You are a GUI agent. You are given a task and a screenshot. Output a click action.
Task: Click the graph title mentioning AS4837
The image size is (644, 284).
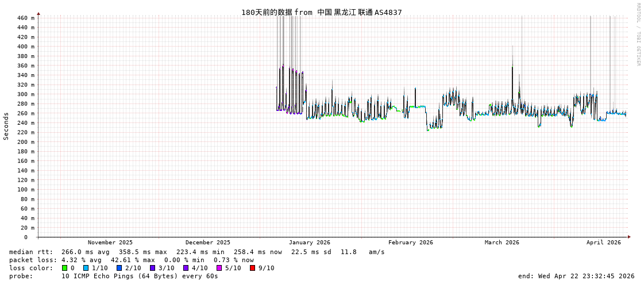coord(321,12)
